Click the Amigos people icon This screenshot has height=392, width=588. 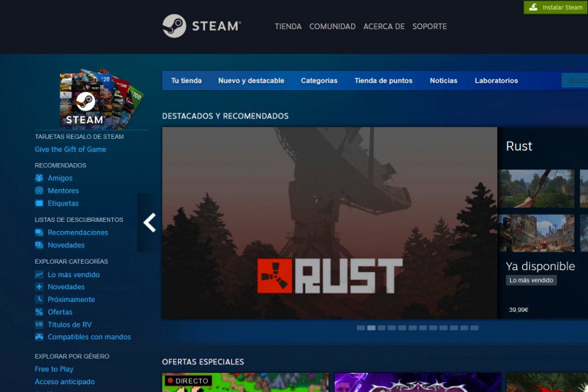(x=39, y=178)
